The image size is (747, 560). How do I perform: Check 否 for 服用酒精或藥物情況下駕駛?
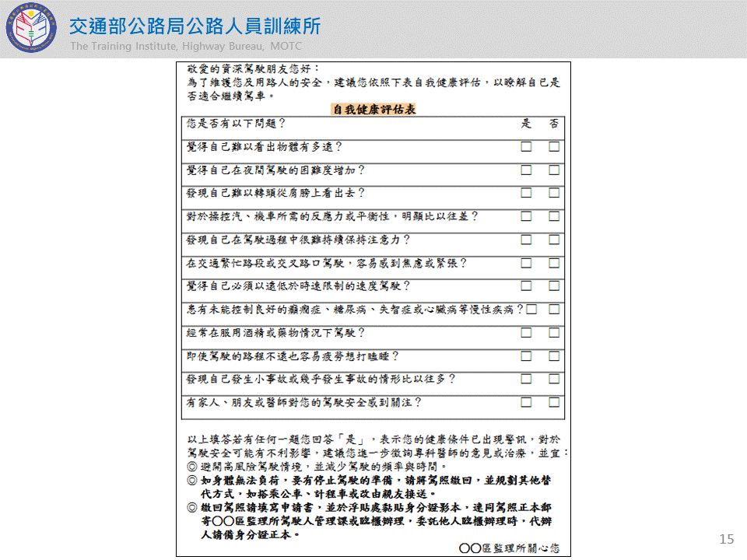click(x=554, y=333)
